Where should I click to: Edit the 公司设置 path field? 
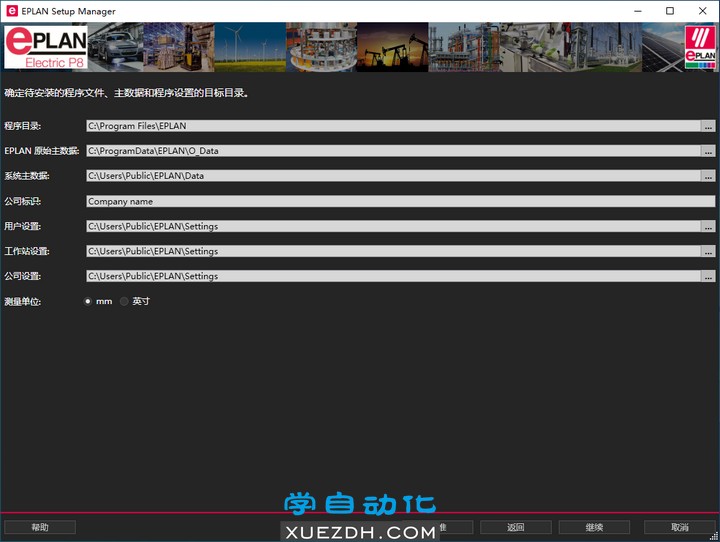point(394,276)
